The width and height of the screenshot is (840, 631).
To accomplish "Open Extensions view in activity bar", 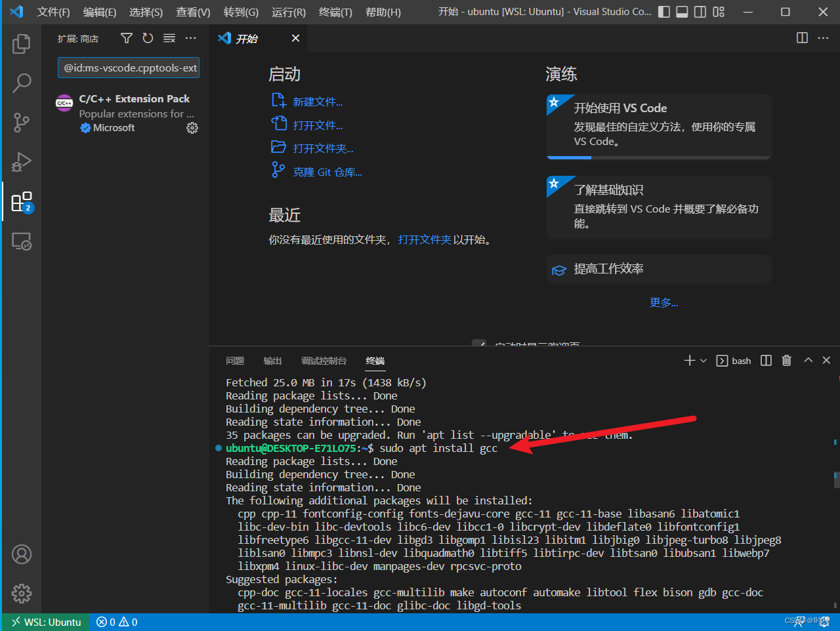I will pos(22,202).
